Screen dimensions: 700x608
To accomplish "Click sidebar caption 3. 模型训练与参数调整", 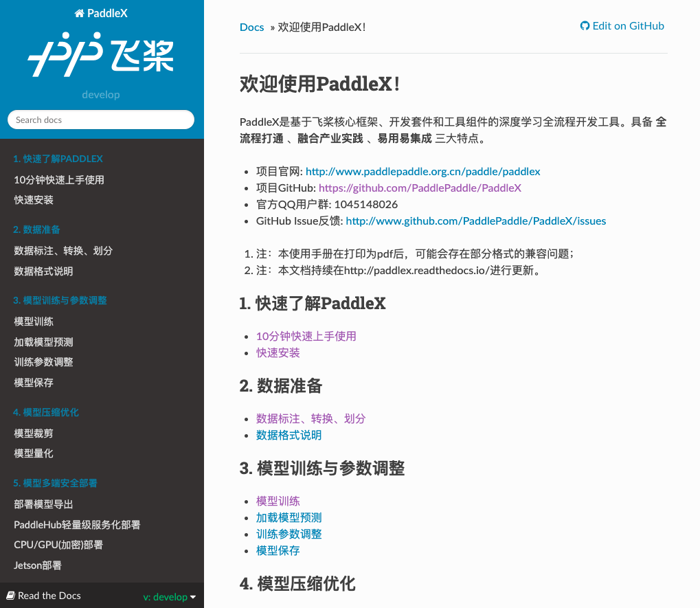I will pyautogui.click(x=60, y=300).
